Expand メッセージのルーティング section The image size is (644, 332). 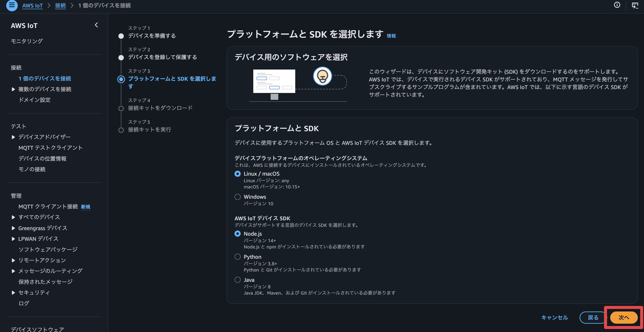coord(13,271)
